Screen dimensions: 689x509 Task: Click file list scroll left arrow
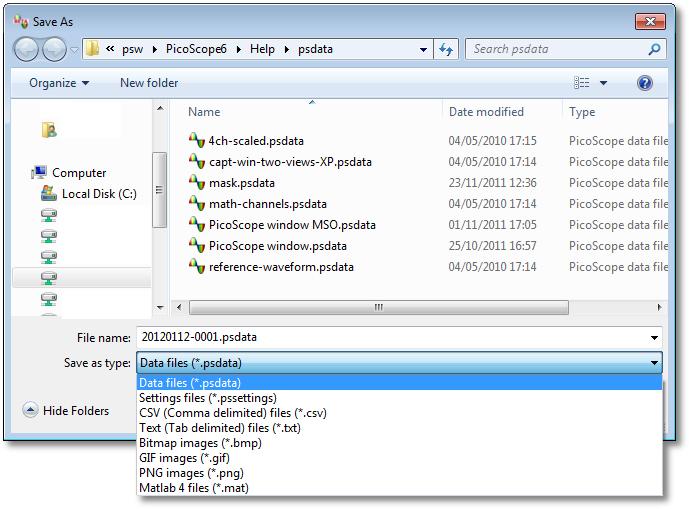pos(179,307)
